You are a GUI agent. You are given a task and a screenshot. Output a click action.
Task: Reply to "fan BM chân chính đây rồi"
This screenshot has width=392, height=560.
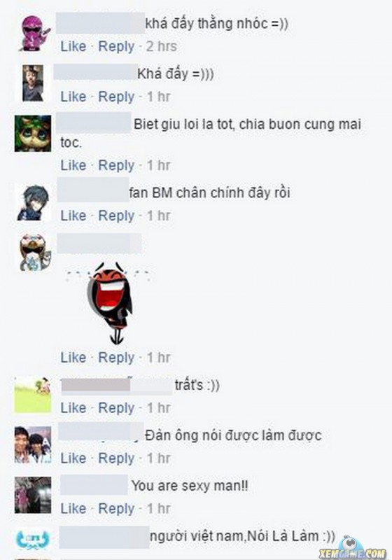[116, 216]
